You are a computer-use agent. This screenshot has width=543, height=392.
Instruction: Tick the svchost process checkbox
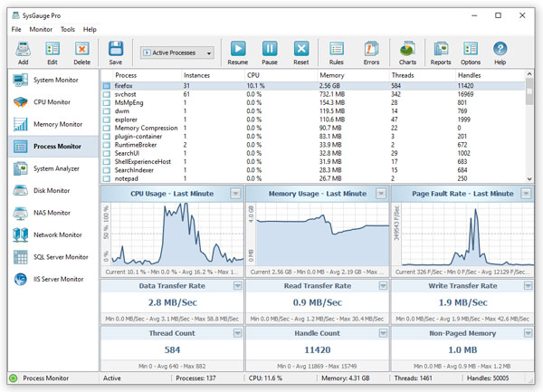(x=106, y=94)
